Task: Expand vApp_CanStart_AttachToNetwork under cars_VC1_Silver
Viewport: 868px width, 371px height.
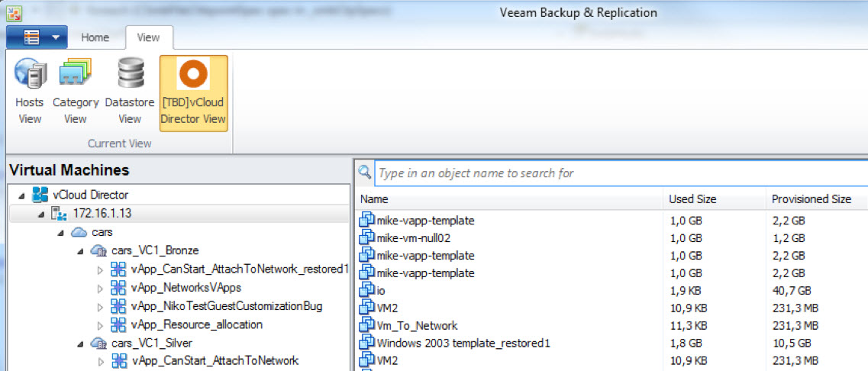Action: click(100, 362)
